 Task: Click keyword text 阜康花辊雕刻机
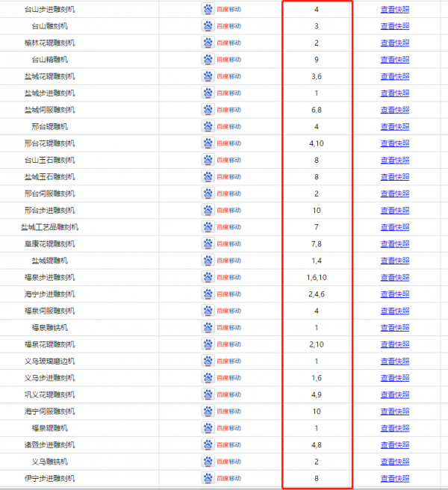tap(50, 244)
